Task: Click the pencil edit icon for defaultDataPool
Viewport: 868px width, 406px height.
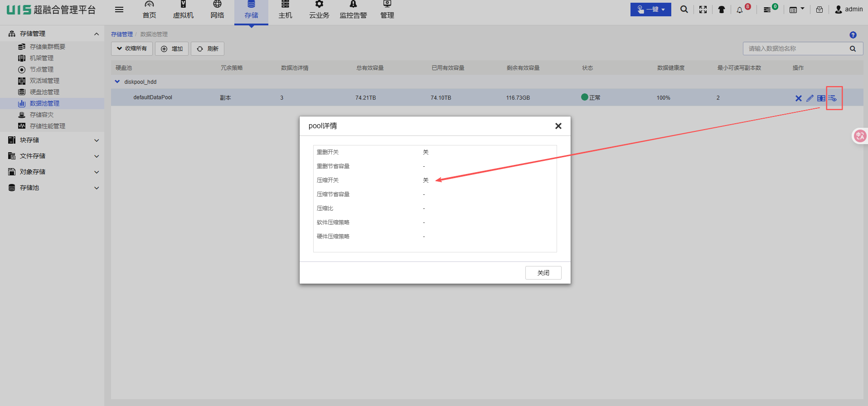Action: coord(810,98)
